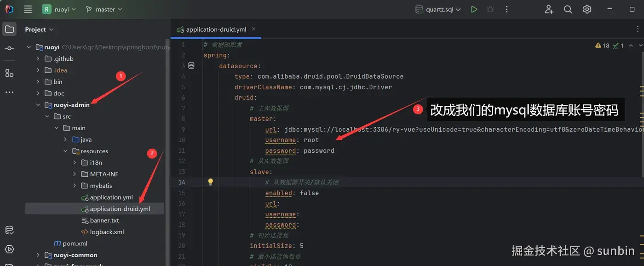Click 'initialSize: 5' code line
Viewport: 644px width, 266px height.
[276, 246]
